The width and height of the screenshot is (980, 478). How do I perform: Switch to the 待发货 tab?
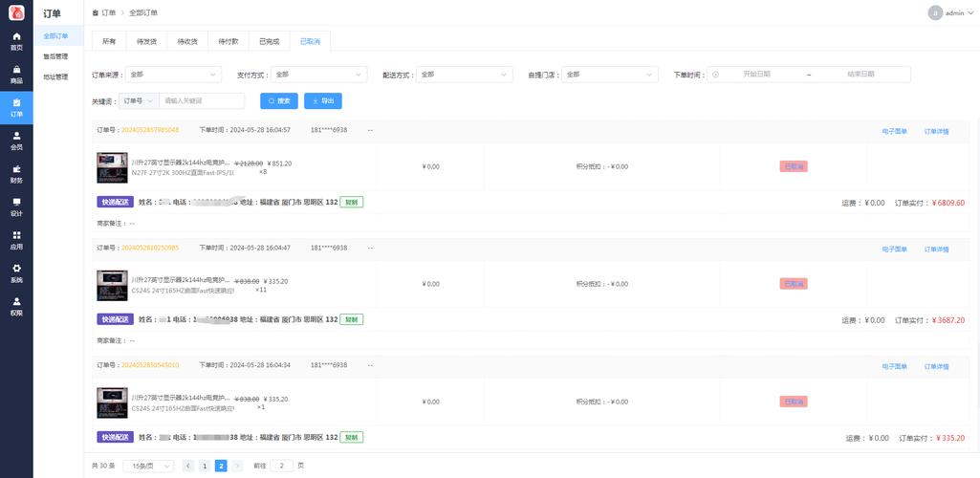(x=146, y=41)
